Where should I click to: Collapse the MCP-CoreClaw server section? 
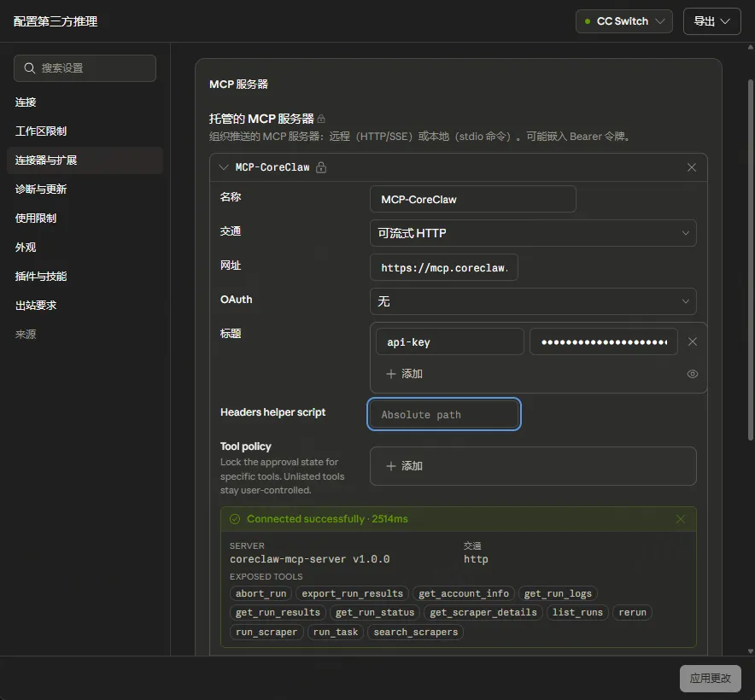[x=224, y=167]
